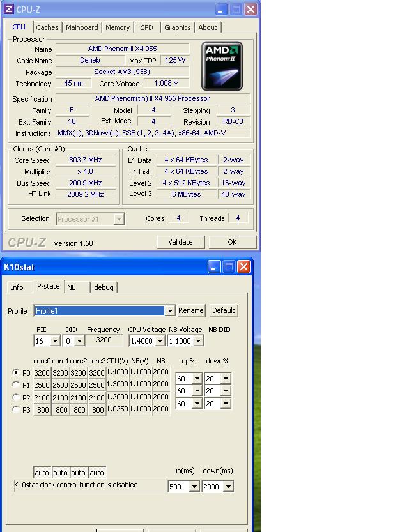Click the P1 core0 cell showing 2500
This screenshot has height=532, width=409.
coord(42,385)
